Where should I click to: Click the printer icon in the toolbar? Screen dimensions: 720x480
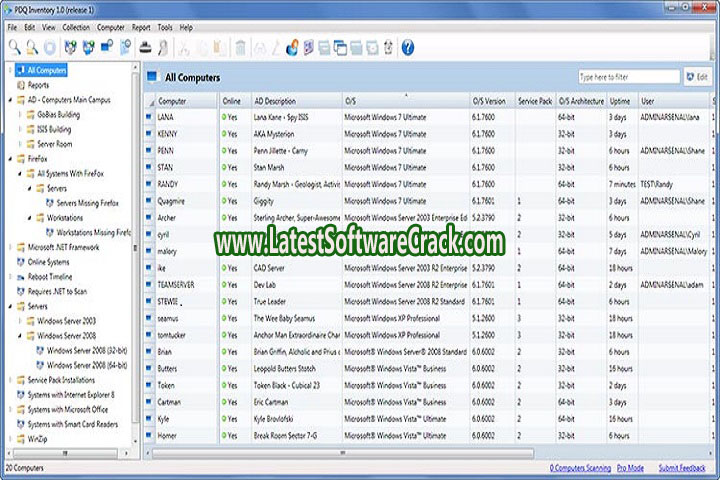click(145, 47)
